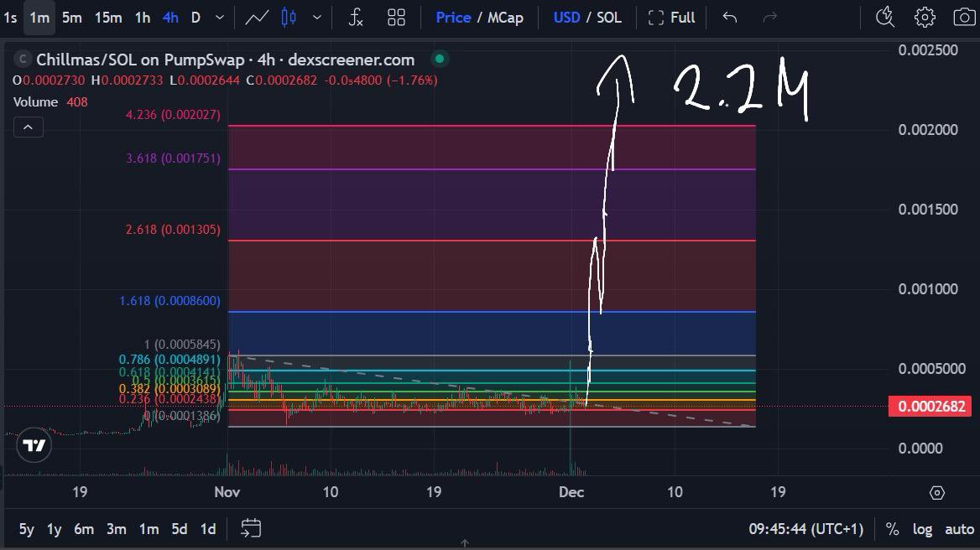Image resolution: width=980 pixels, height=550 pixels.
Task: Expand the bottom panel arrow
Action: [x=464, y=544]
